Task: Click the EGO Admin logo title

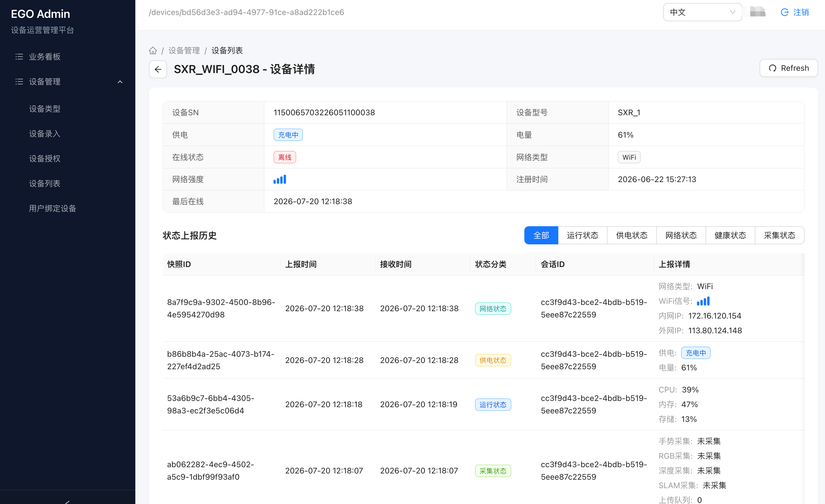Action: [40, 14]
